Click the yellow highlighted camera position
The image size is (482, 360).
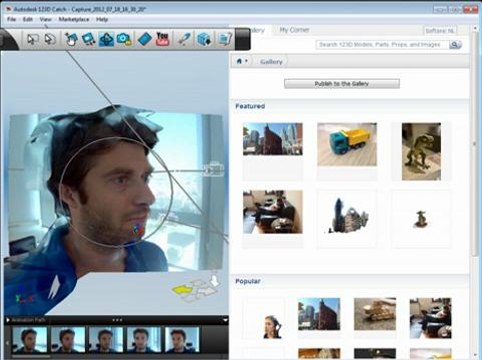tap(181, 289)
